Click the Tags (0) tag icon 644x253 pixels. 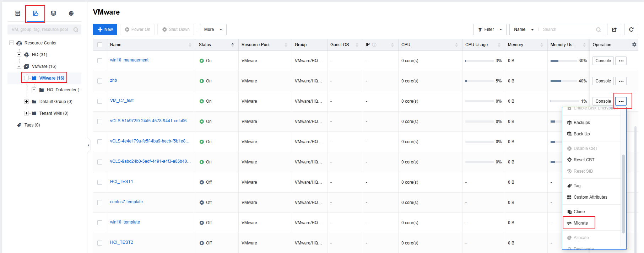coord(19,125)
